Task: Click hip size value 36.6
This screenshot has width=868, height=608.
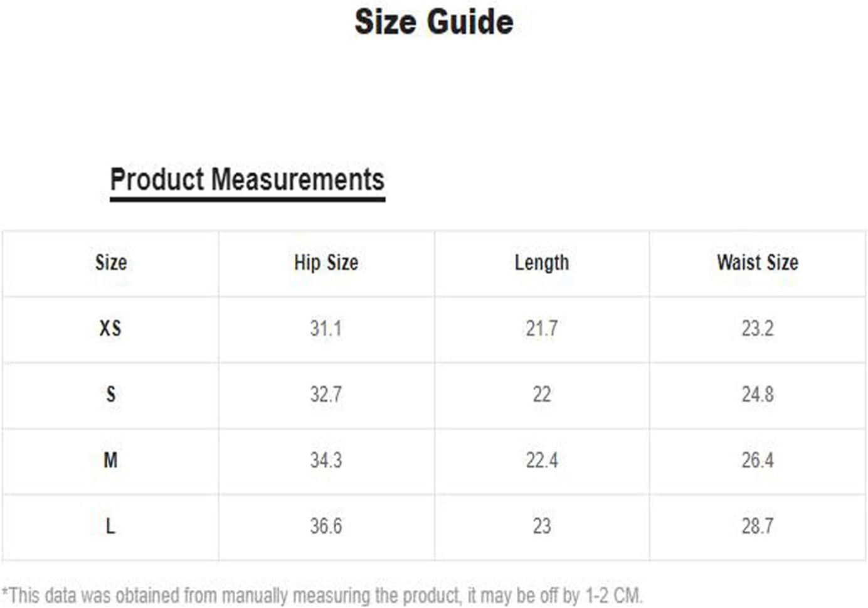Action: click(x=326, y=526)
